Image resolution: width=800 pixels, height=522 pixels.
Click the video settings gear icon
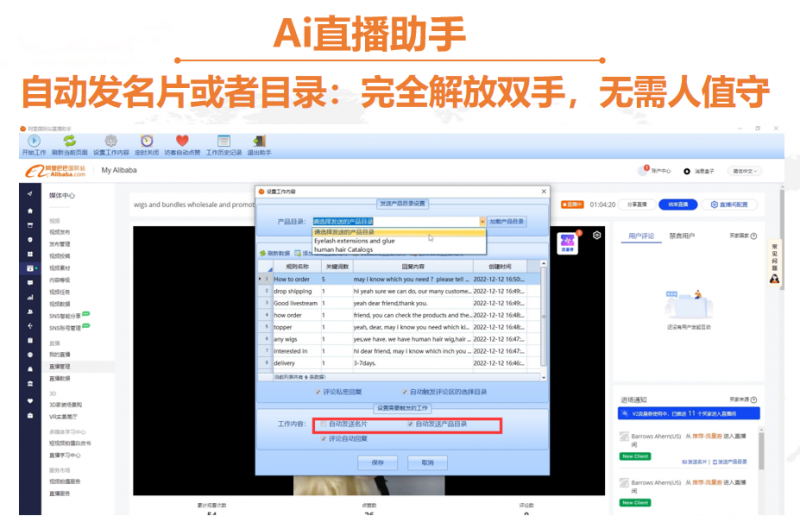point(596,235)
